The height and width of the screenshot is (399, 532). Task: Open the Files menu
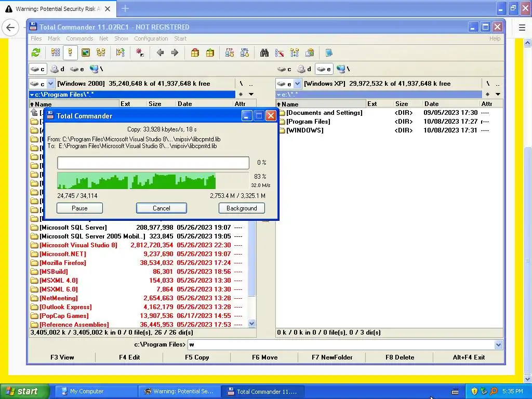(36, 38)
